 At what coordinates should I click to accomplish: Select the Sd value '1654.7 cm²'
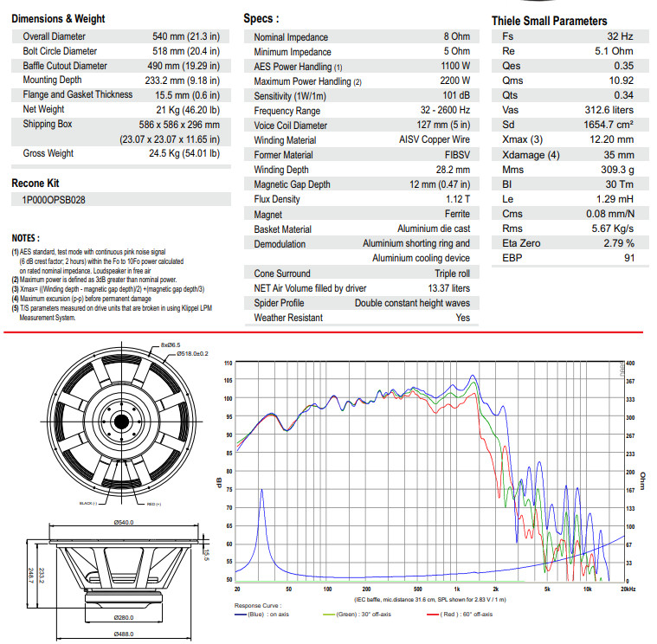[609, 125]
